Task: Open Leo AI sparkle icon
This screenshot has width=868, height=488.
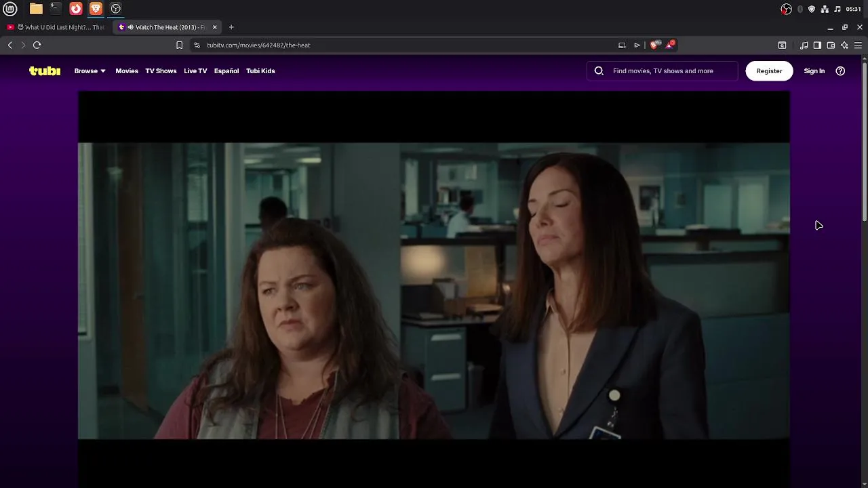Action: click(x=844, y=45)
